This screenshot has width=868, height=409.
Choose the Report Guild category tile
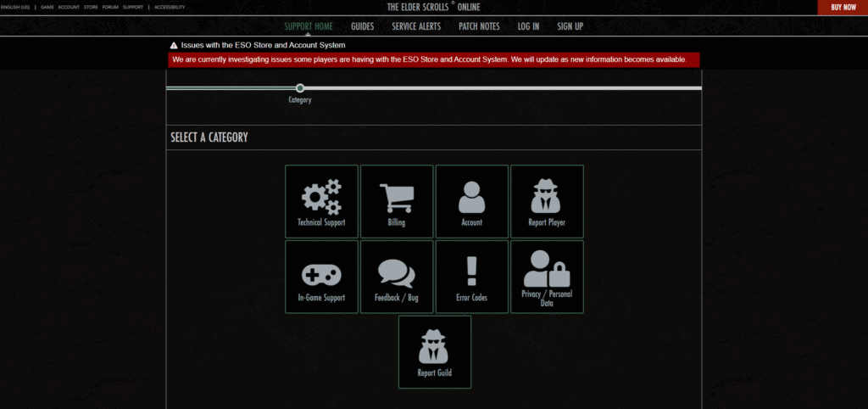click(435, 352)
